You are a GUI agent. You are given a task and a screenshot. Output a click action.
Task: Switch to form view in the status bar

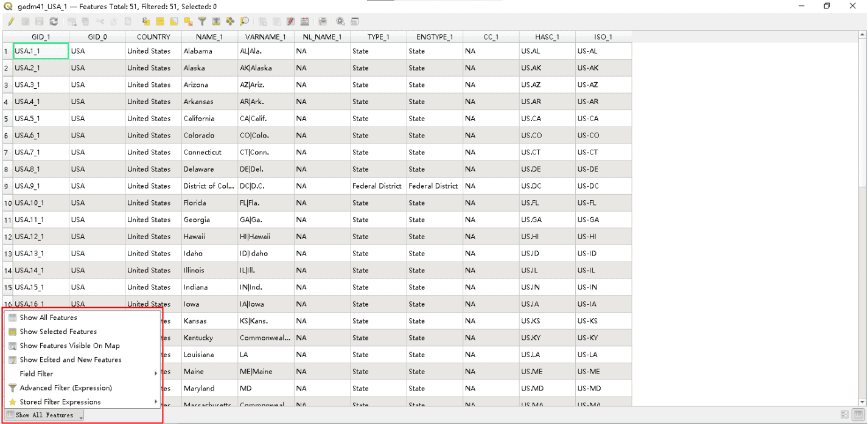pos(845,414)
